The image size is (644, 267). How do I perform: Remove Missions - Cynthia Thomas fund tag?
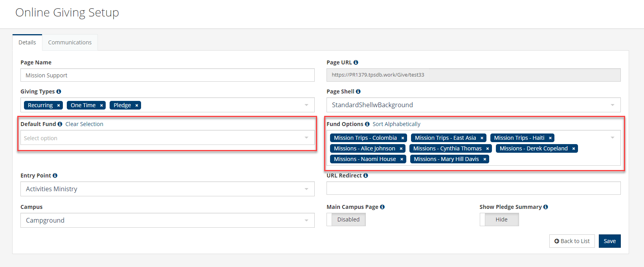point(487,148)
